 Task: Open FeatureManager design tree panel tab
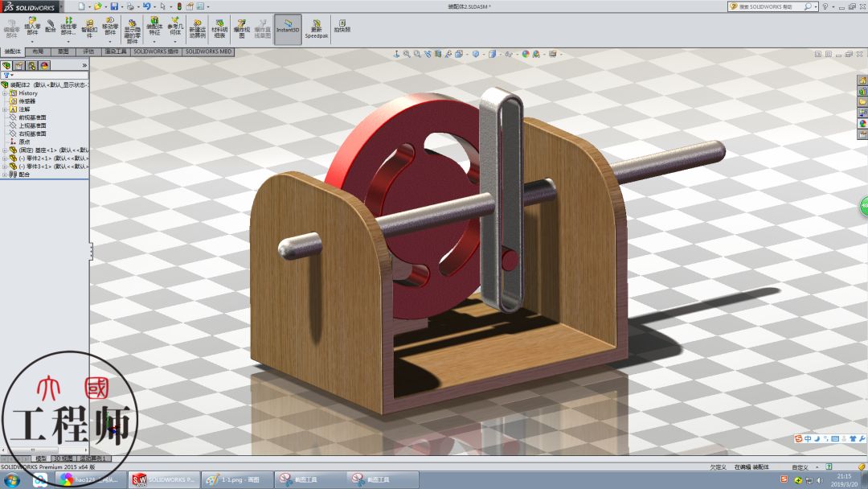(x=6, y=65)
